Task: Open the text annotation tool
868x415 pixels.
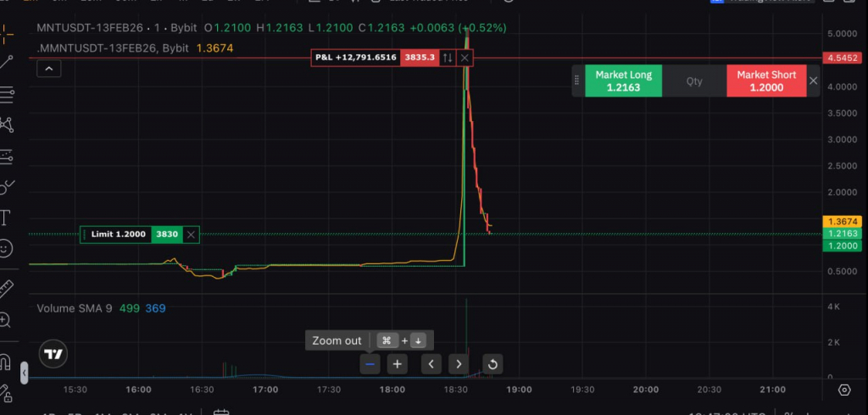Action: click(6, 218)
